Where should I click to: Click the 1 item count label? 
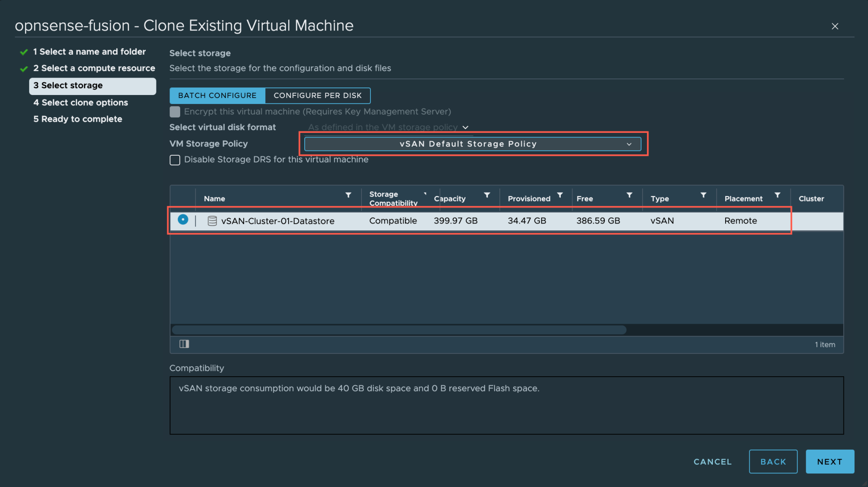(x=825, y=344)
